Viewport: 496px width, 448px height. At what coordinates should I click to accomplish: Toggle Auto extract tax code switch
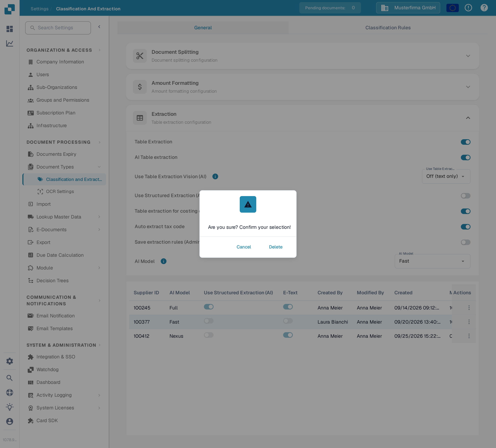(466, 227)
